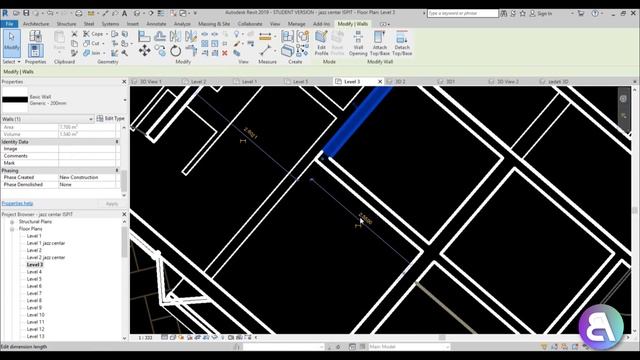This screenshot has width=640, height=360.
Task: Click the temporary dimension 2.5500 value
Action: pyautogui.click(x=365, y=219)
